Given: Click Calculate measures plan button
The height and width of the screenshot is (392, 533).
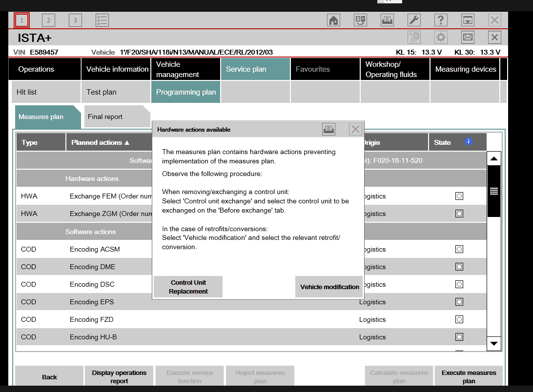Looking at the screenshot, I should pos(399,376).
